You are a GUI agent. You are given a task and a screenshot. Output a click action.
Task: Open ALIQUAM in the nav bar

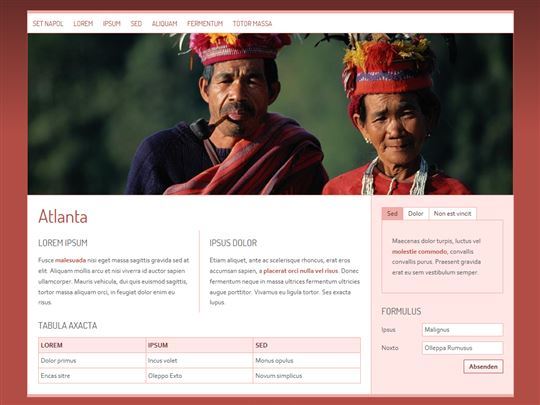click(x=164, y=23)
